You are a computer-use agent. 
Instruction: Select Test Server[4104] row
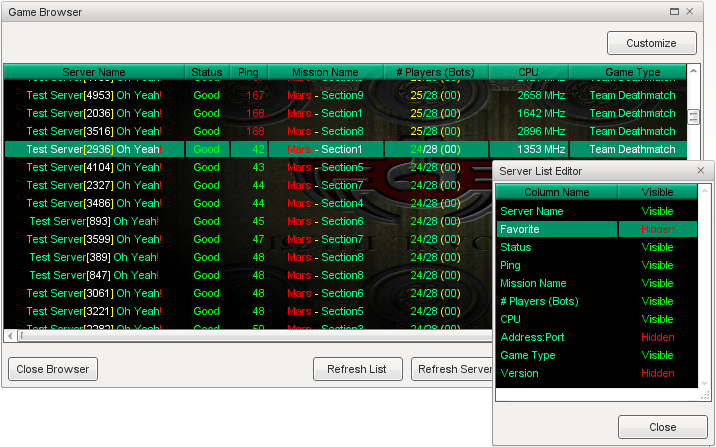(249, 167)
